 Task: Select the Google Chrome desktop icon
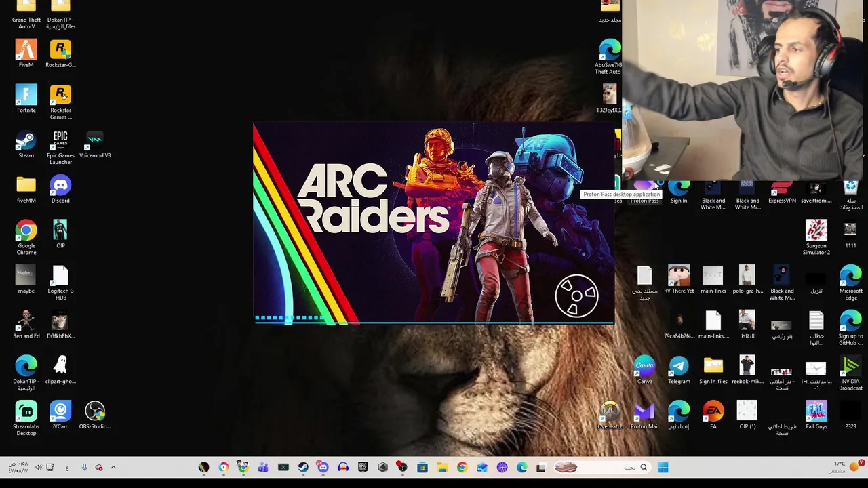click(26, 238)
